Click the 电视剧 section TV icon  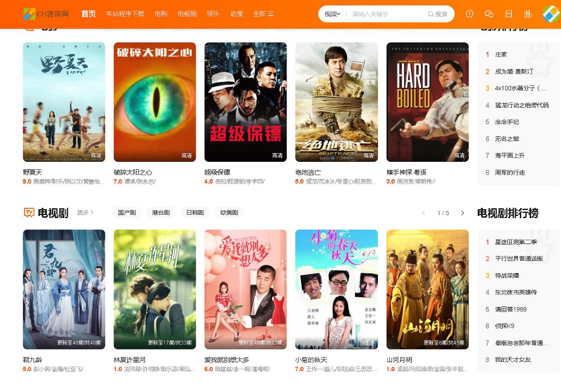click(29, 212)
